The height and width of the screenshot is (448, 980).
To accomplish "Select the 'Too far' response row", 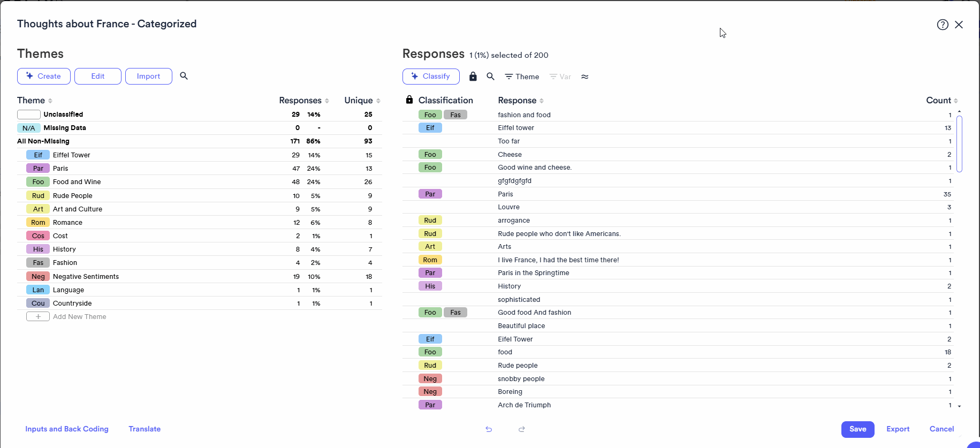I will (678, 141).
